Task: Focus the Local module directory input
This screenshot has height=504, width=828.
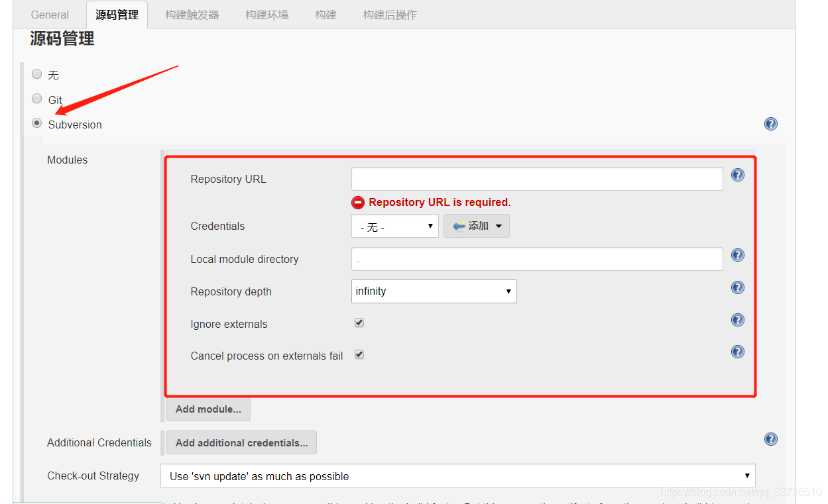Action: 537,259
